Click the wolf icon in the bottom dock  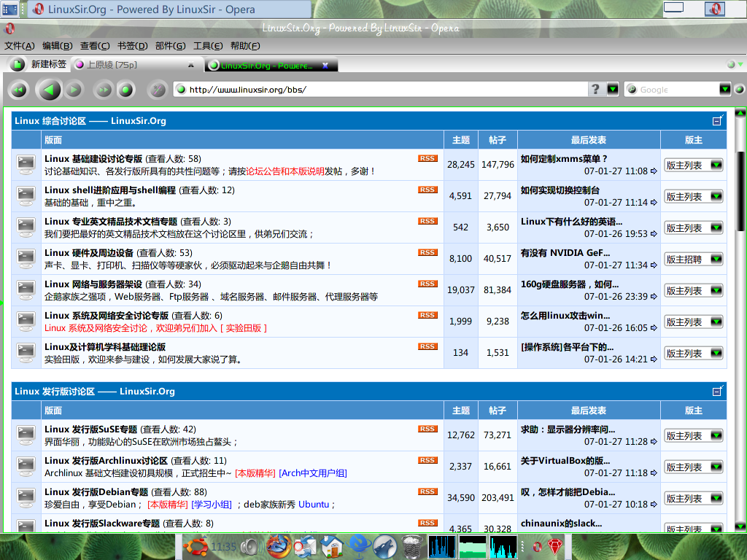tap(384, 546)
